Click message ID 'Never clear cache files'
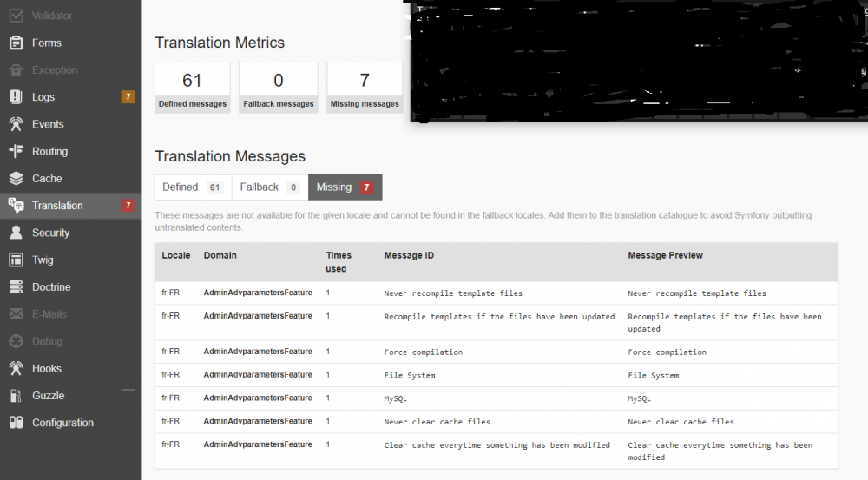The width and height of the screenshot is (868, 480). click(437, 421)
